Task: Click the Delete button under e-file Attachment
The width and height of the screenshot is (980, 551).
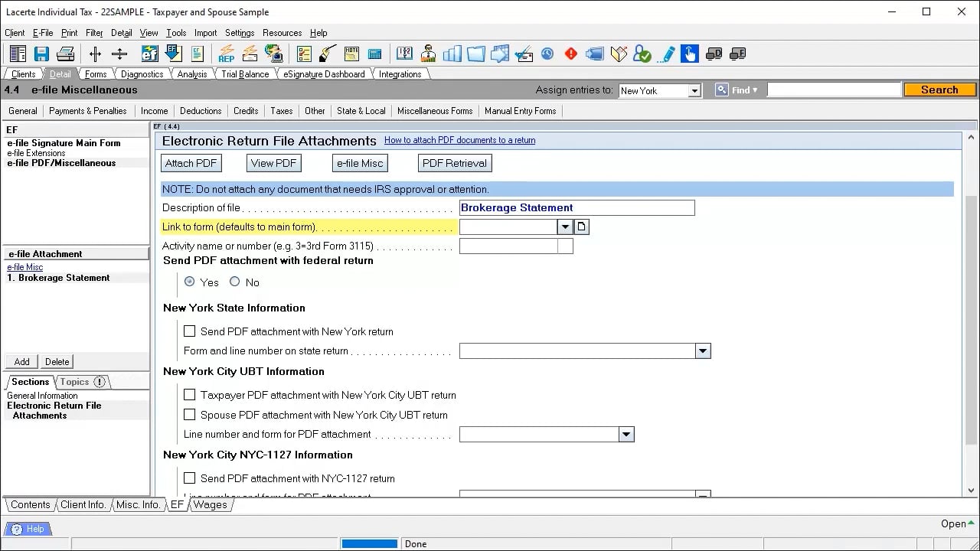Action: 57,362
